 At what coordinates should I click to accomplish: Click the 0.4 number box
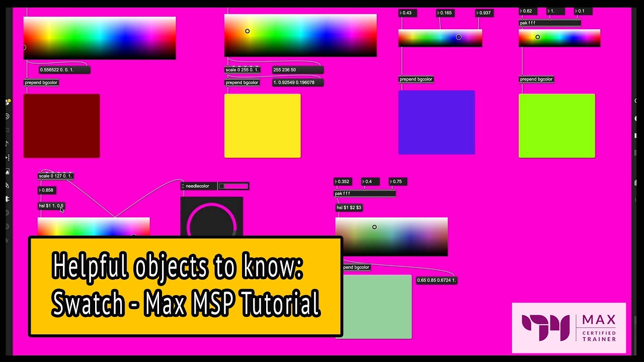370,182
